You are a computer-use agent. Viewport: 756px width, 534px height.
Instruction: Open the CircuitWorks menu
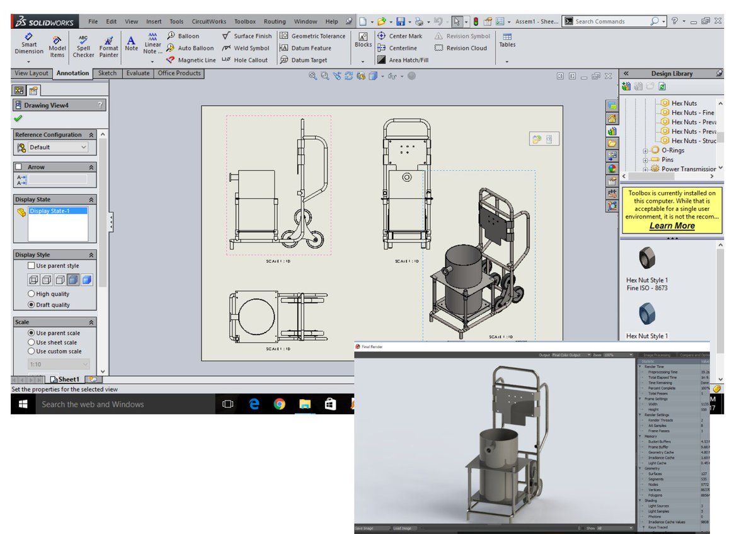tap(209, 21)
